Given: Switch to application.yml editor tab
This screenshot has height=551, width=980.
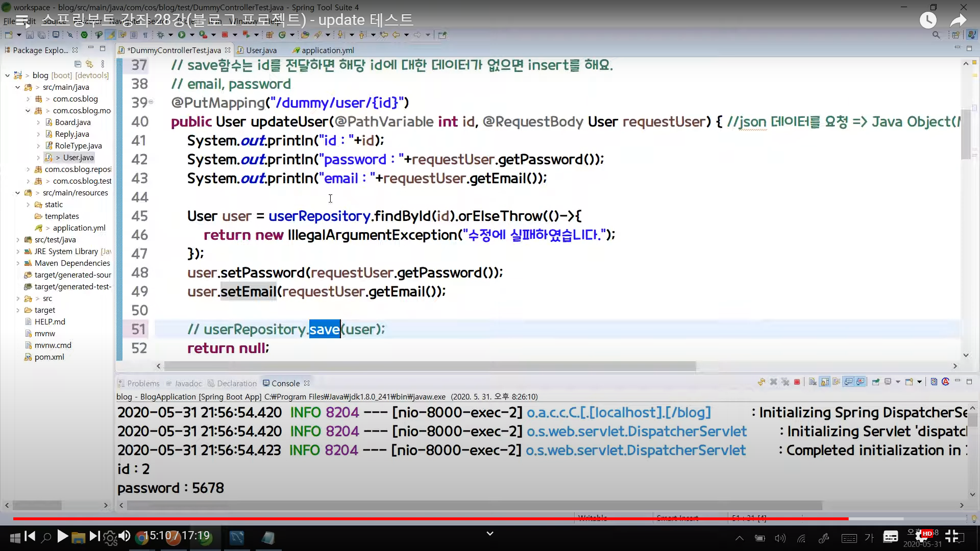Looking at the screenshot, I should (323, 50).
